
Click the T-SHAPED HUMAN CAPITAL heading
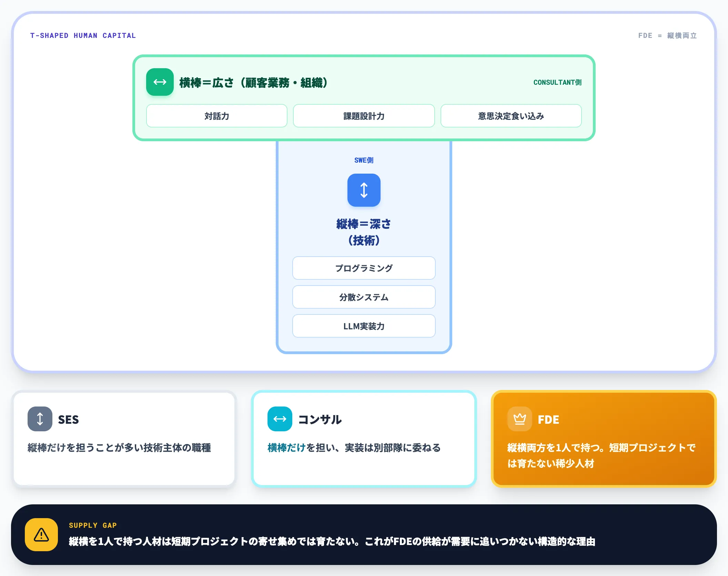pos(83,35)
